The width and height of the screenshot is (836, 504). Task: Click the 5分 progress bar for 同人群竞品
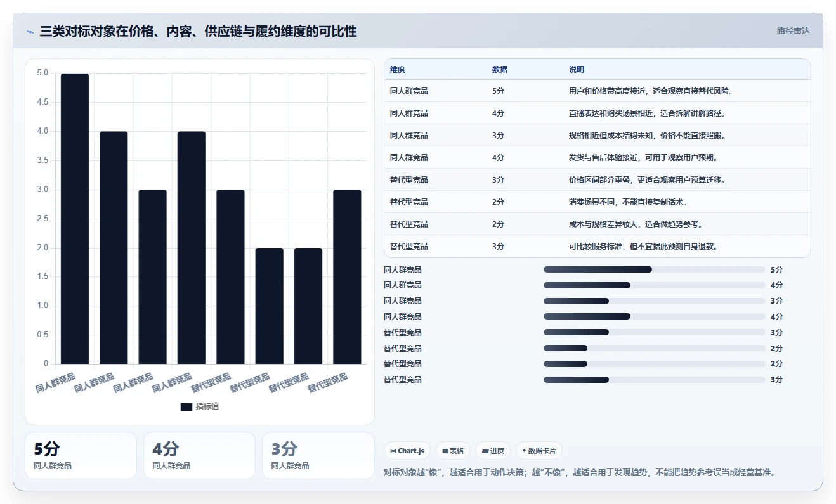[x=654, y=269]
